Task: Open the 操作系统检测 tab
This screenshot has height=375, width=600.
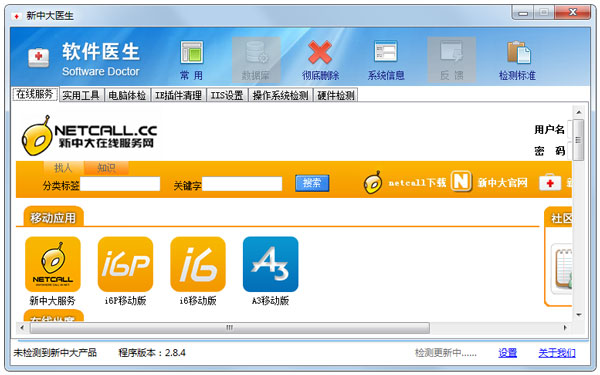Action: [x=280, y=95]
